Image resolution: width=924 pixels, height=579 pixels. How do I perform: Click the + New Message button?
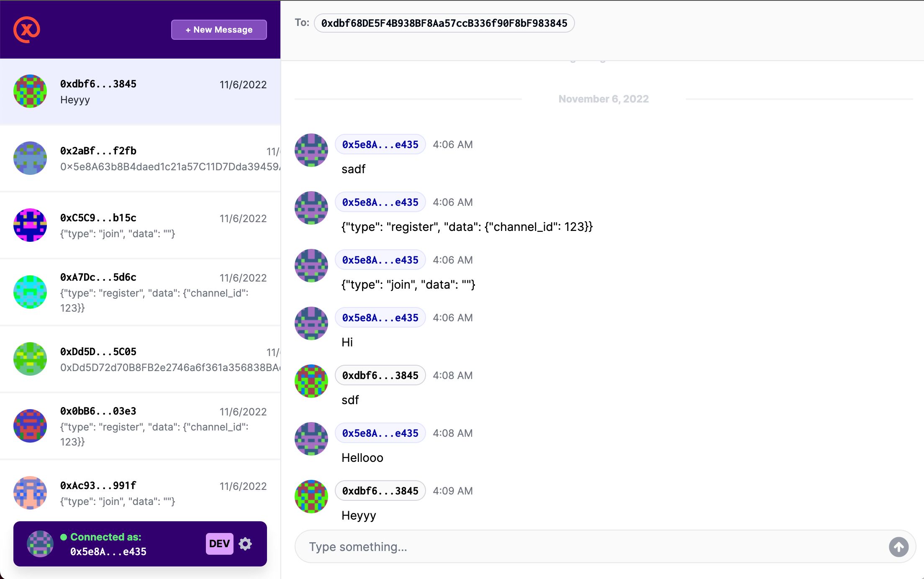click(218, 29)
